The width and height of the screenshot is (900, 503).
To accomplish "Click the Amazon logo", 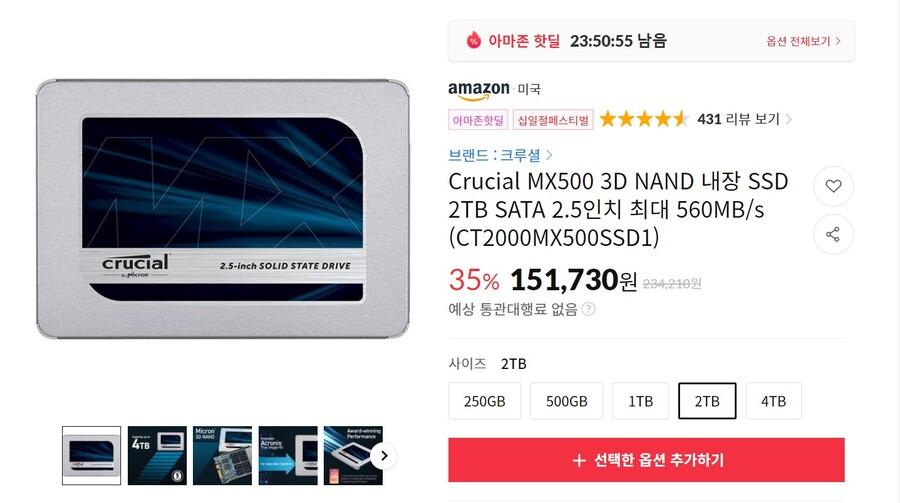I will [x=479, y=90].
